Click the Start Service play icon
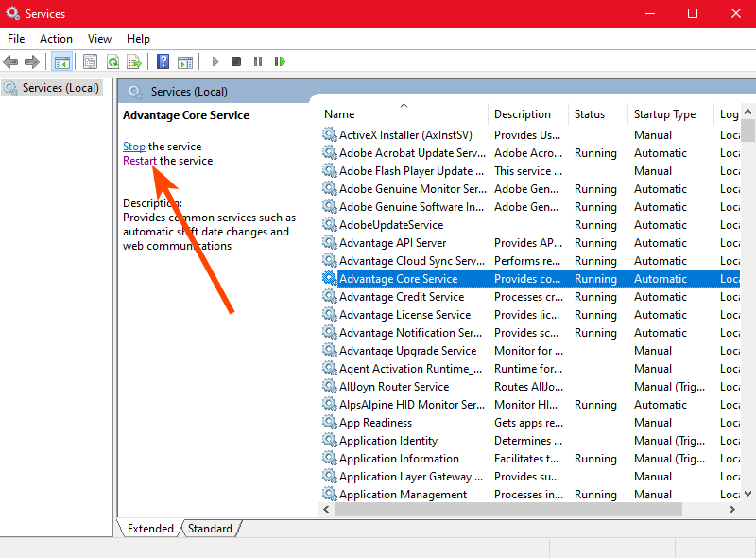The image size is (756, 558). pos(215,61)
